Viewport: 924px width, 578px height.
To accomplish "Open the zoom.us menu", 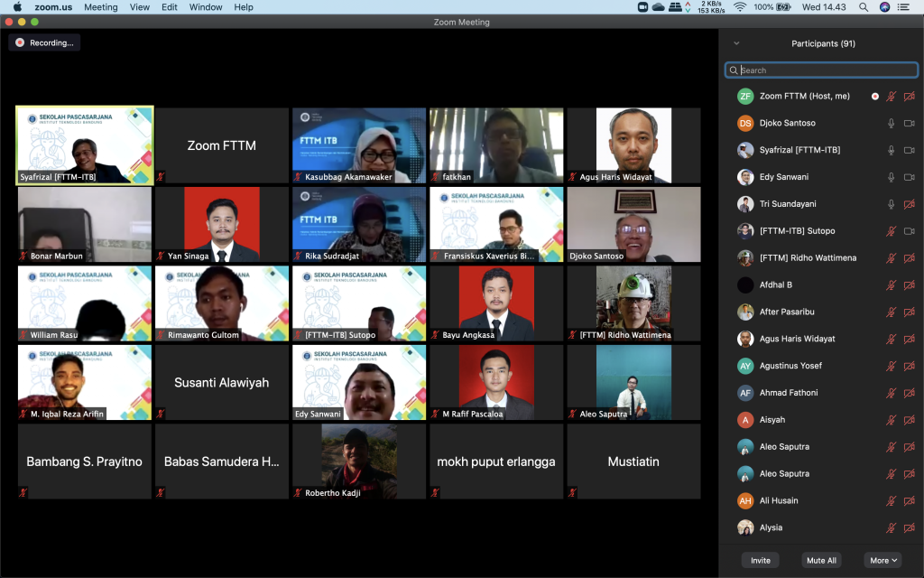I will click(x=53, y=7).
